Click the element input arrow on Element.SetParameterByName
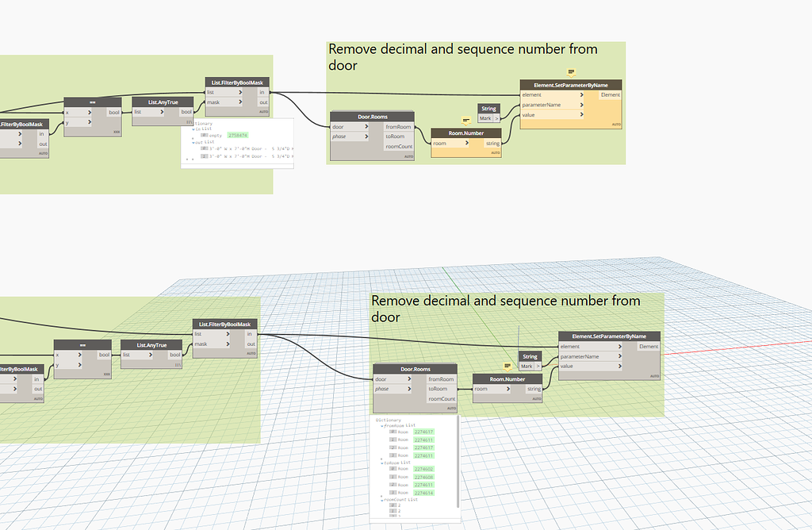Screen dimensions: 812x530 tap(583, 94)
